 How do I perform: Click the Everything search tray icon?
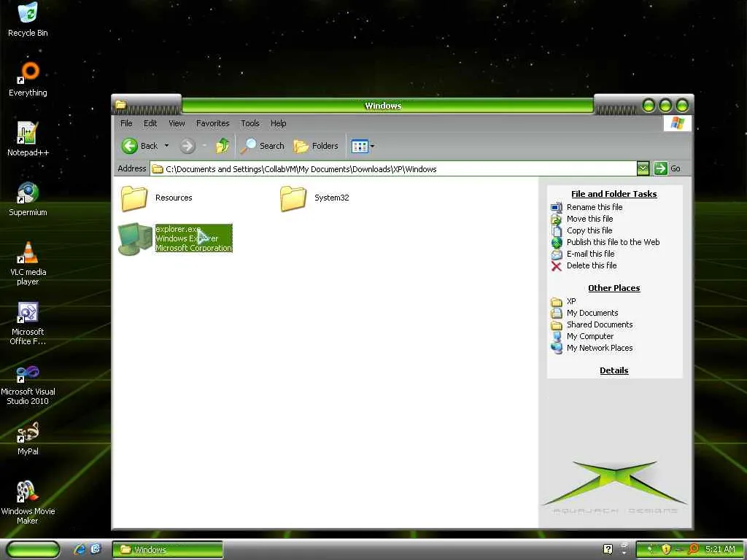(x=693, y=550)
